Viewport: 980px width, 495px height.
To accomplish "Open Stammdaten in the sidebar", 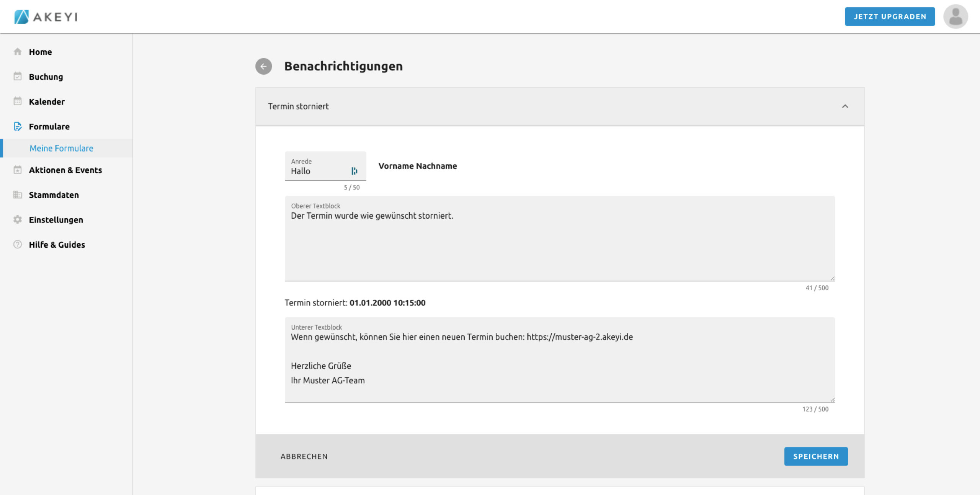I will pyautogui.click(x=54, y=195).
